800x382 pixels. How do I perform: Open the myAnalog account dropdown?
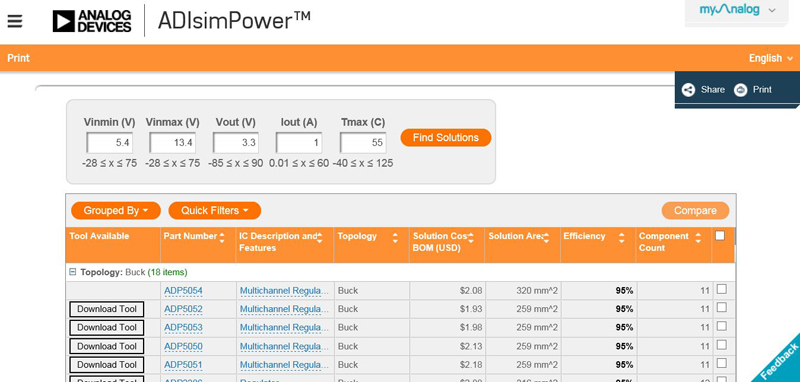(x=737, y=10)
